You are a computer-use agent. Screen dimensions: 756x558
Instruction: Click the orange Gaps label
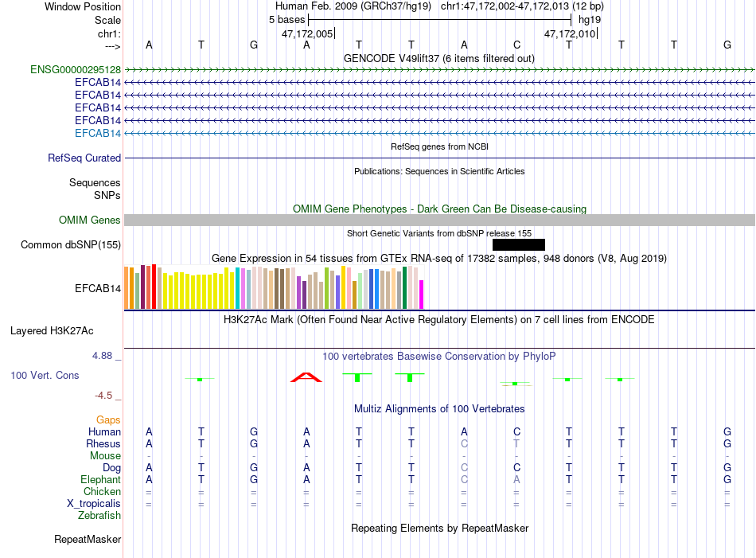(108, 419)
